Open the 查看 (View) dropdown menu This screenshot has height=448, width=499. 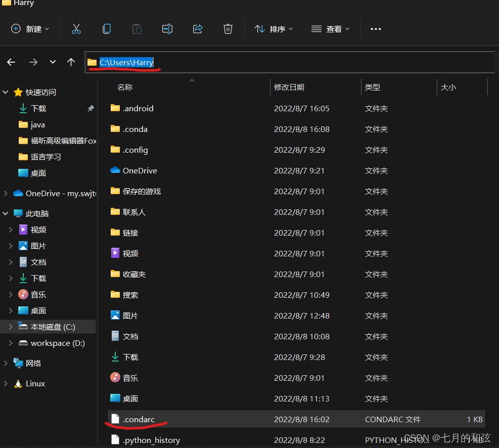pos(330,29)
